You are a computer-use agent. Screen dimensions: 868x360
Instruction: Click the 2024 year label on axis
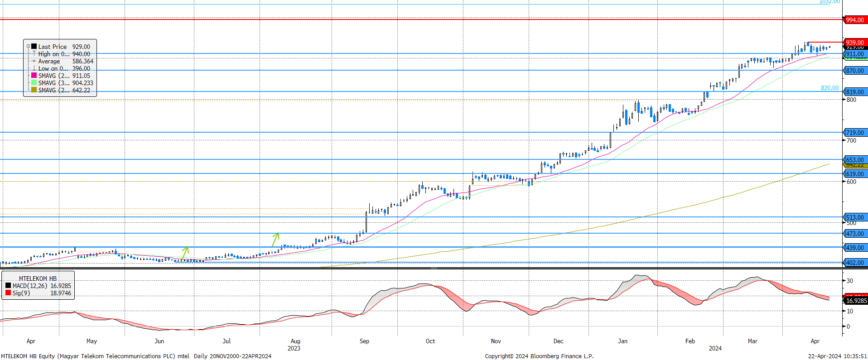tap(715, 348)
